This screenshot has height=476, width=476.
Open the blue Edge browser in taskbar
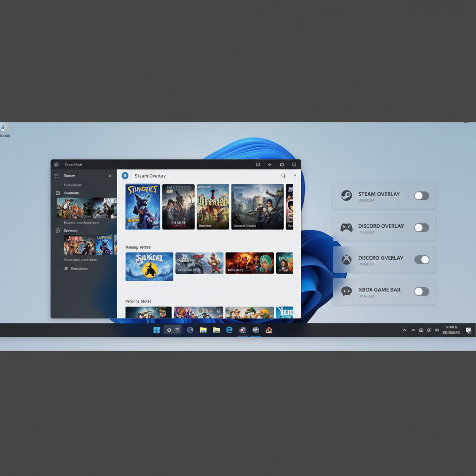pyautogui.click(x=229, y=330)
